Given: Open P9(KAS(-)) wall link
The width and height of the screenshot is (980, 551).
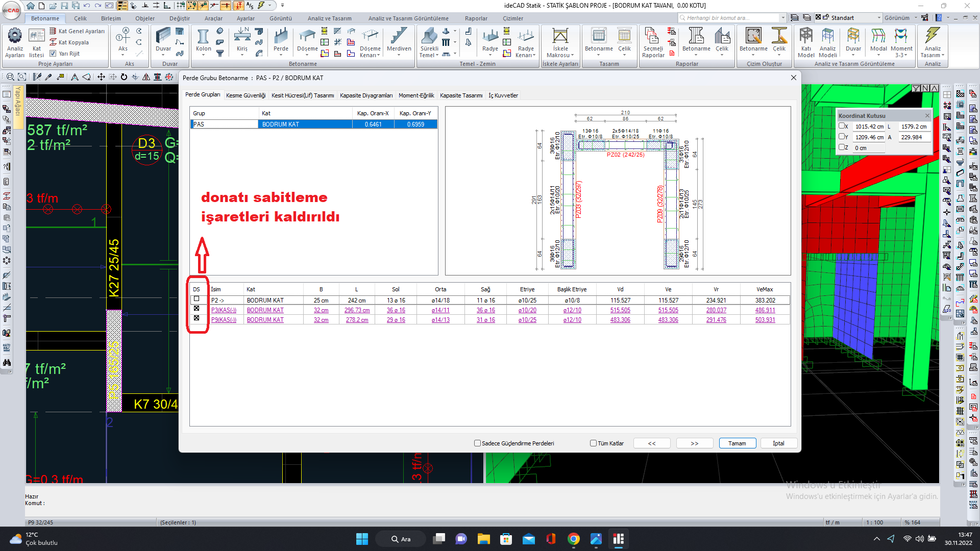Looking at the screenshot, I should coord(224,320).
